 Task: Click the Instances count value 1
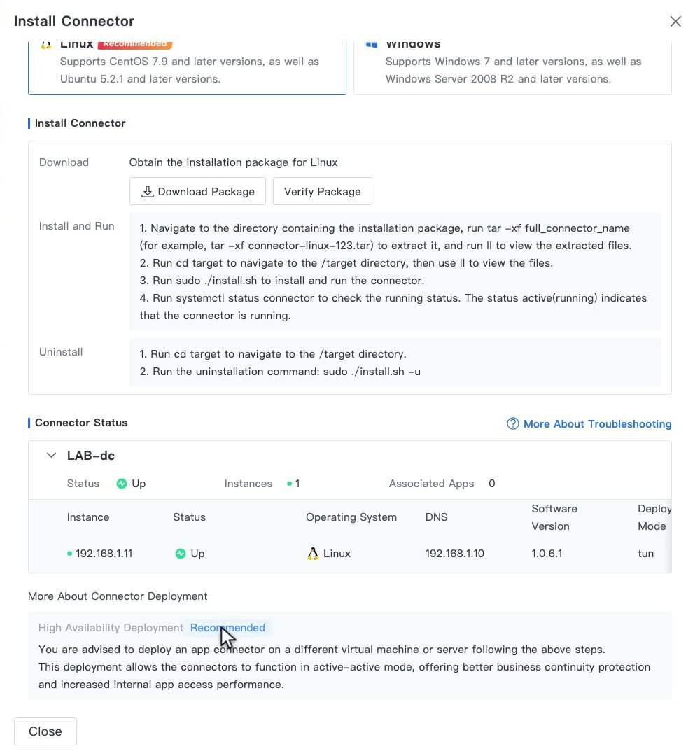pyautogui.click(x=297, y=484)
